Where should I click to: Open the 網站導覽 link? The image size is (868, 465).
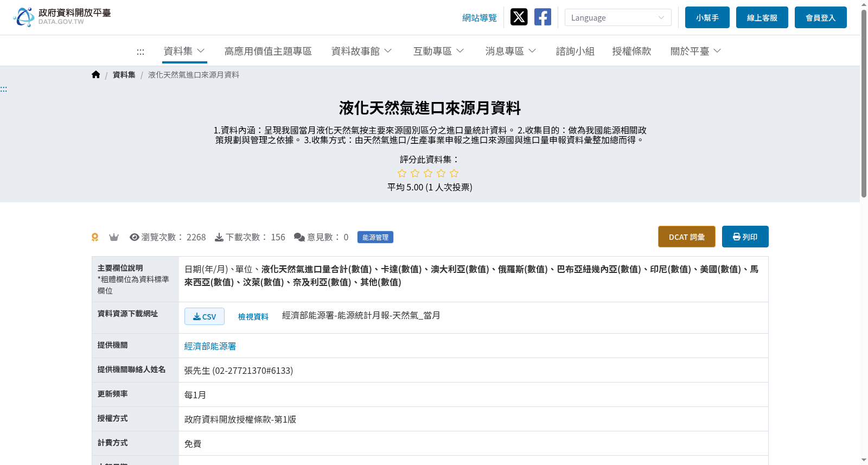click(x=480, y=18)
